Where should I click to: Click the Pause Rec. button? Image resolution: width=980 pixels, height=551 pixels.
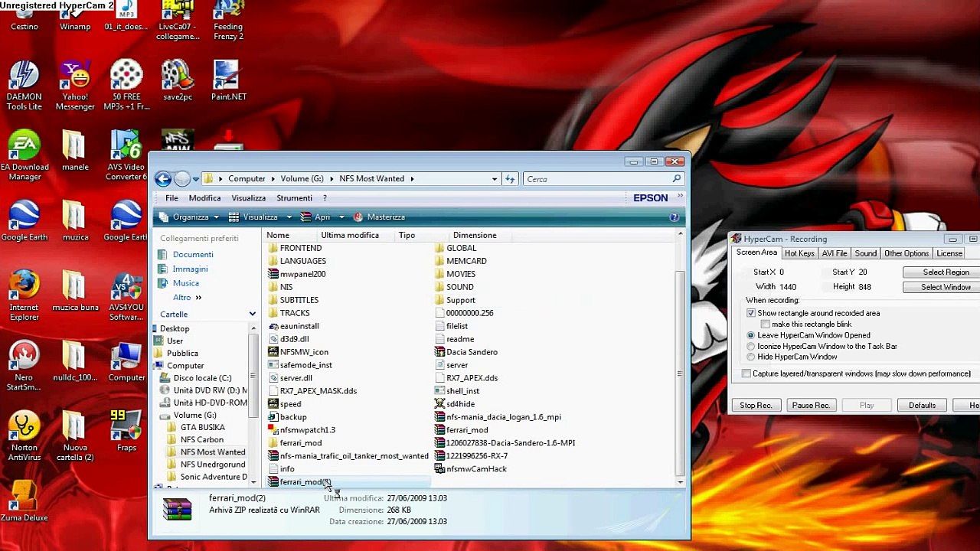[x=811, y=405]
